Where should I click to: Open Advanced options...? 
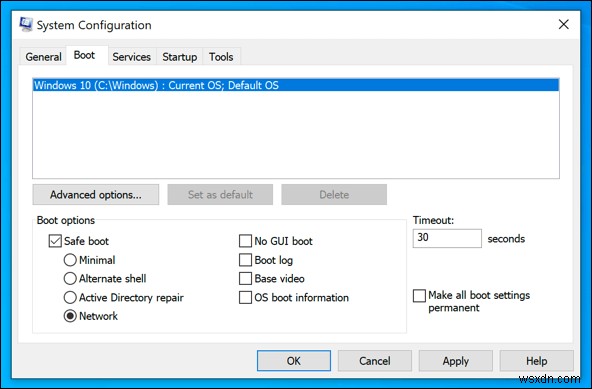(x=96, y=194)
